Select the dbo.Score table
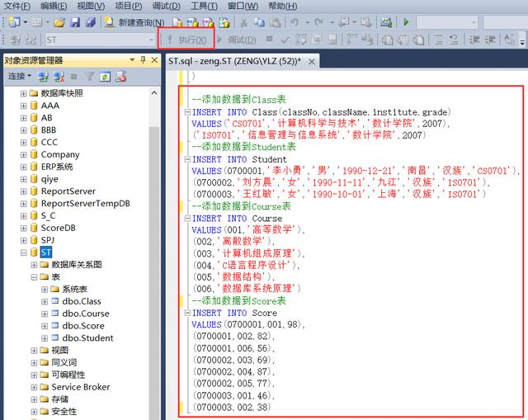528x420 pixels. tap(82, 326)
